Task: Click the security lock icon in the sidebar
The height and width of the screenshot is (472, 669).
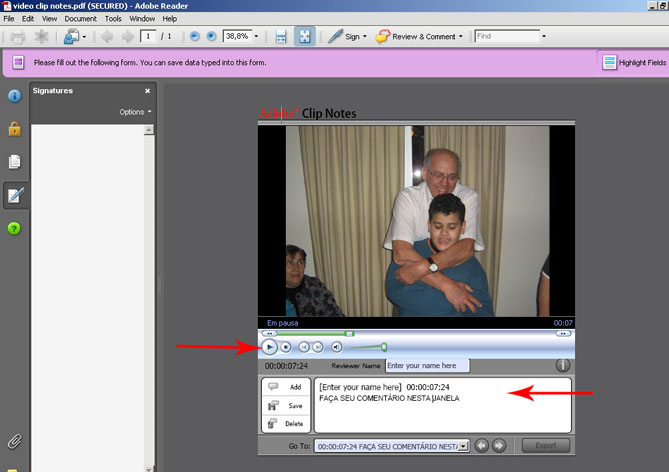Action: pos(15,129)
